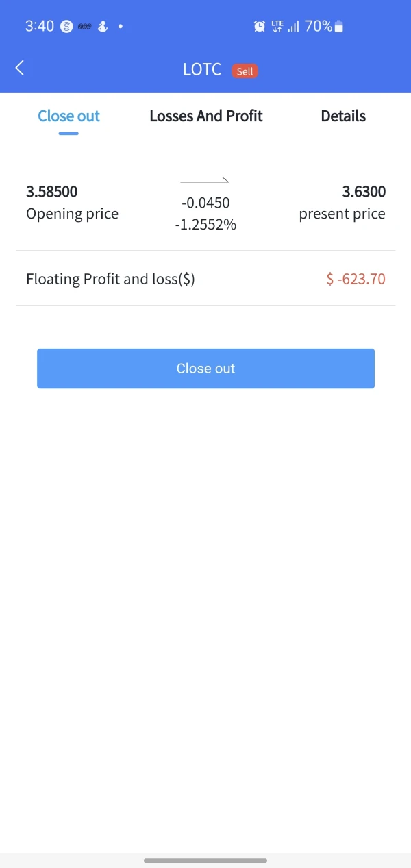Tap the small dot notification indicator
The height and width of the screenshot is (868, 411).
click(121, 27)
